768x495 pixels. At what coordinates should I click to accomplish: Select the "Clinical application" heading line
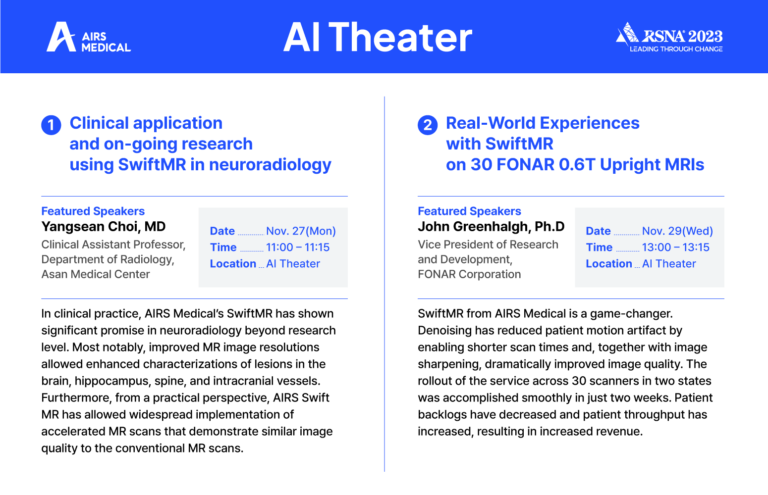click(146, 123)
